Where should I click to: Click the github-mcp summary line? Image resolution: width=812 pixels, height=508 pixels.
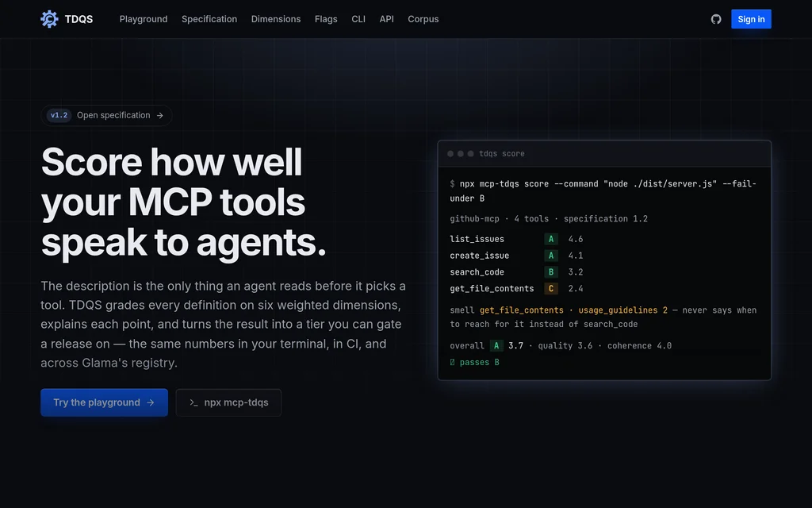pos(549,219)
